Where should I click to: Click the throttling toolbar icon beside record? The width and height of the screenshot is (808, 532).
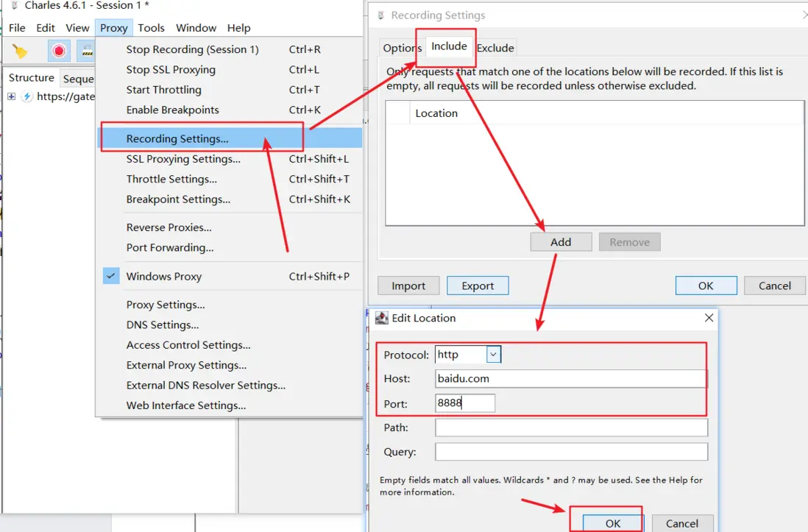tap(87, 51)
